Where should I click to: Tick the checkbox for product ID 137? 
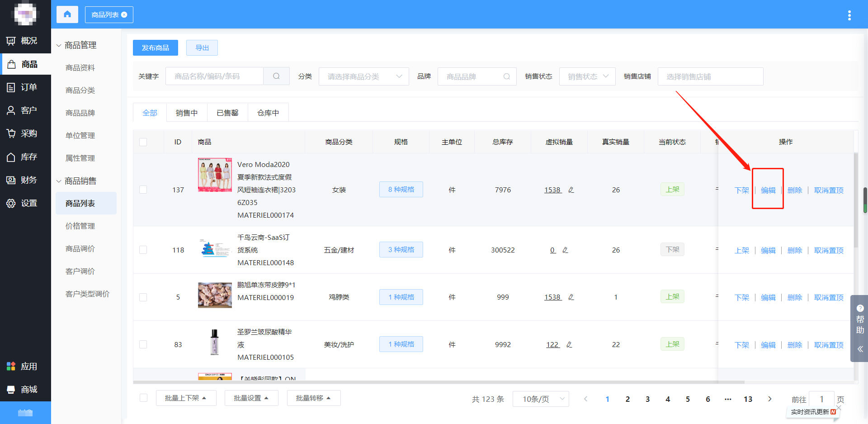(x=143, y=190)
